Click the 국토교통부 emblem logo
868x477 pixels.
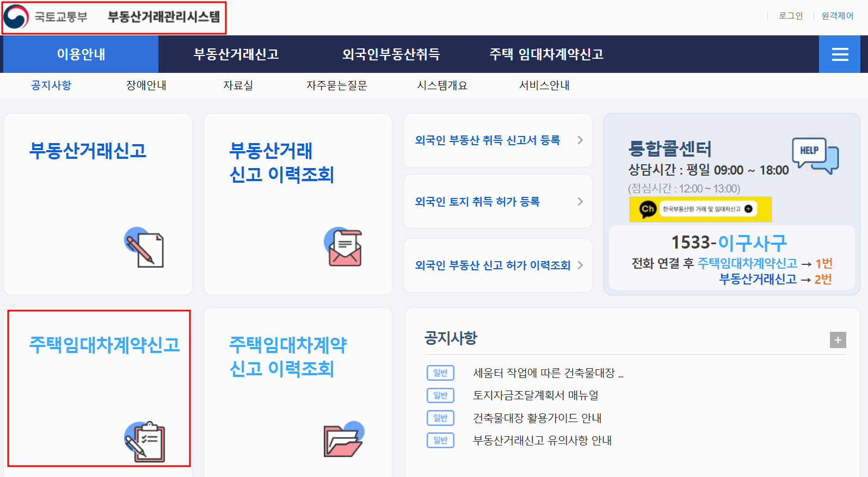click(x=16, y=17)
